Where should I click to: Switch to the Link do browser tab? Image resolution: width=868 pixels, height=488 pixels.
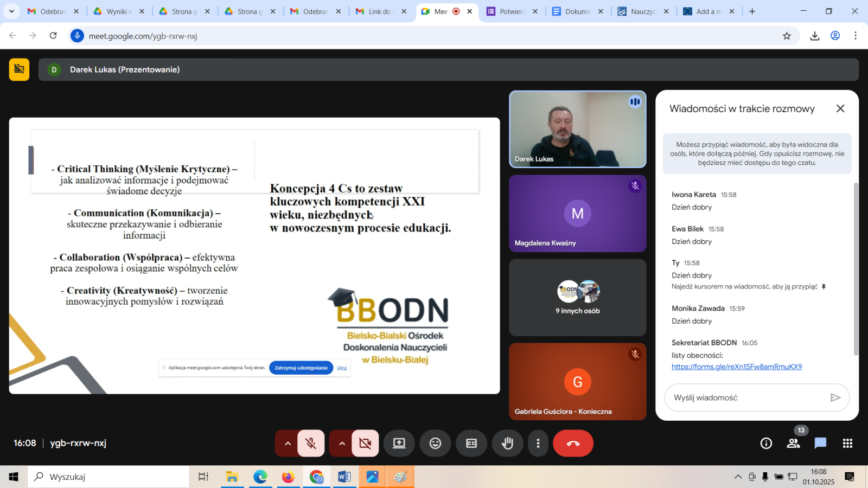click(380, 11)
